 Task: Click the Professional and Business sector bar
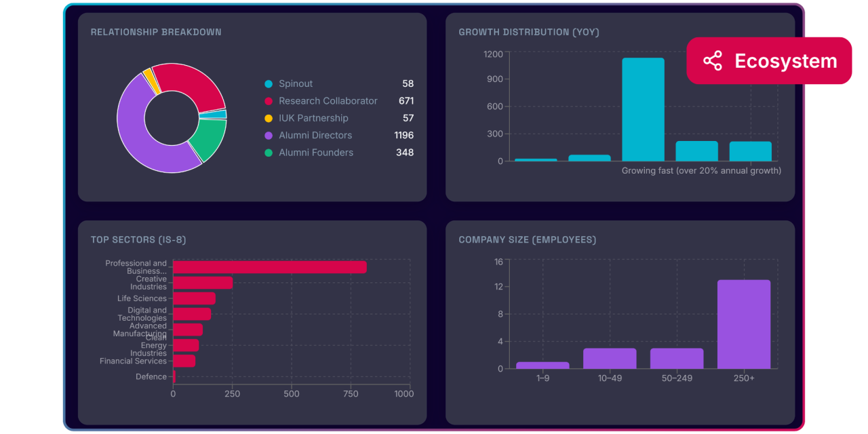coord(269,267)
